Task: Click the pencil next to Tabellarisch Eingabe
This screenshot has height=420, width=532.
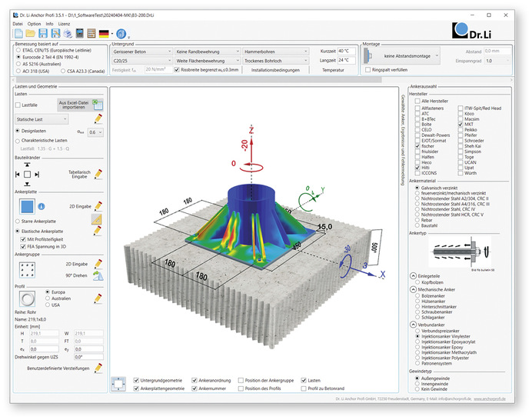Action: pyautogui.click(x=98, y=175)
